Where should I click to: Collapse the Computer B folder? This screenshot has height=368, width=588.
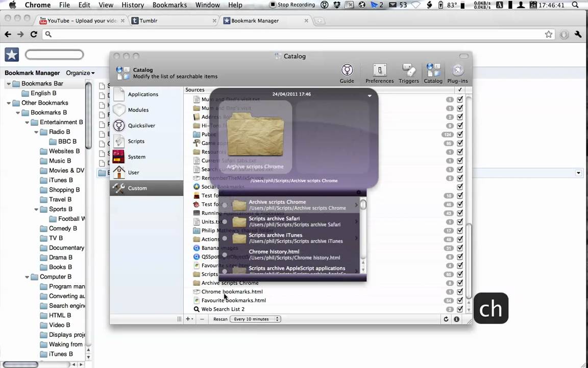point(27,277)
